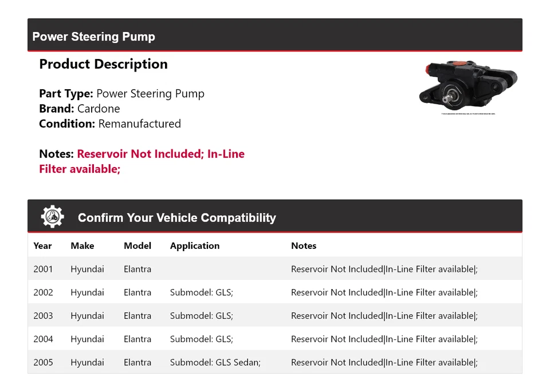The height and width of the screenshot is (392, 550).
Task: Select the 2001 year cell
Action: tap(43, 269)
